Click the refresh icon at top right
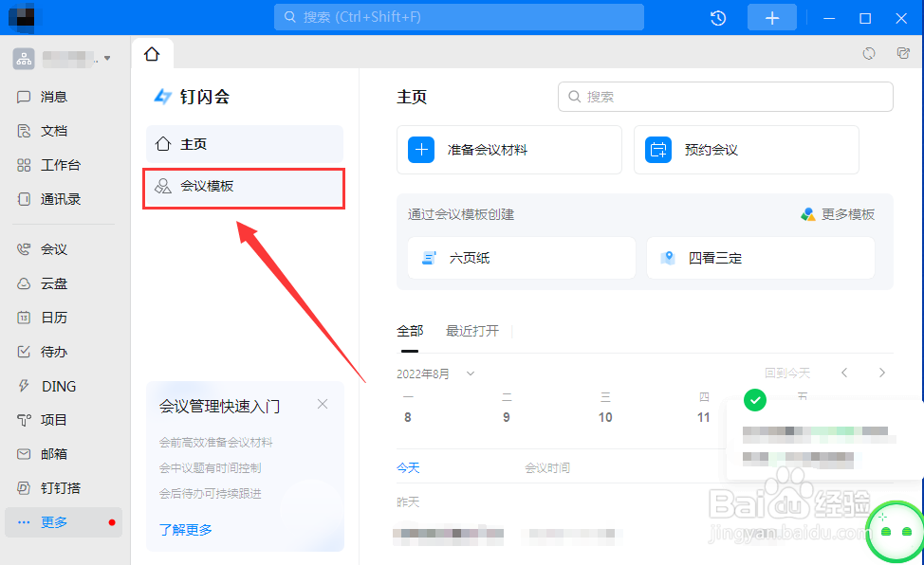The width and height of the screenshot is (924, 565). 869,54
